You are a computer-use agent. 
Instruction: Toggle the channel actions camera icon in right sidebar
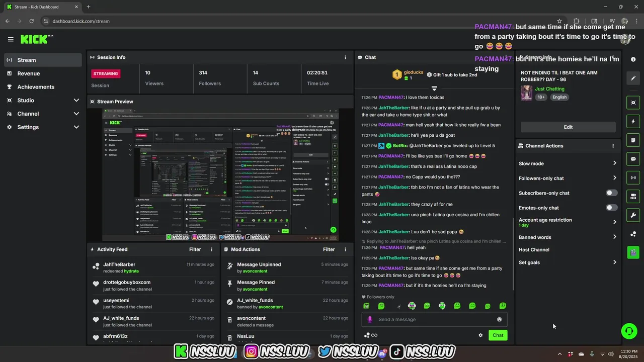(x=633, y=196)
